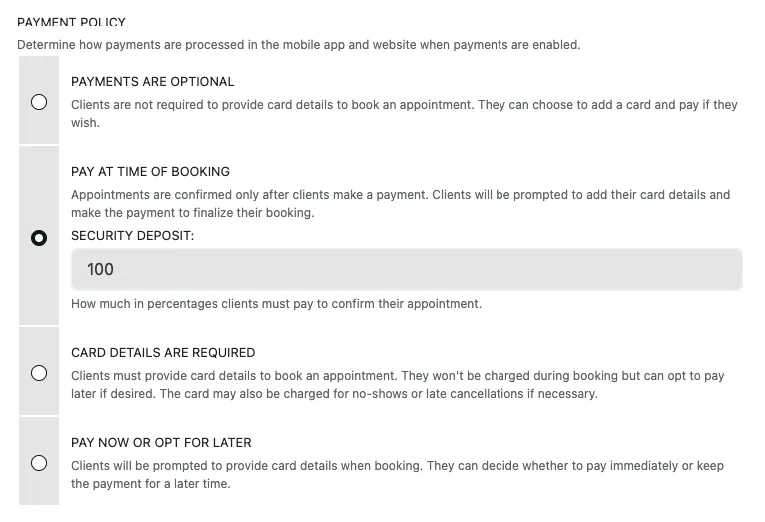Click the PAY AT TIME OF BOOKING title

[x=150, y=172]
